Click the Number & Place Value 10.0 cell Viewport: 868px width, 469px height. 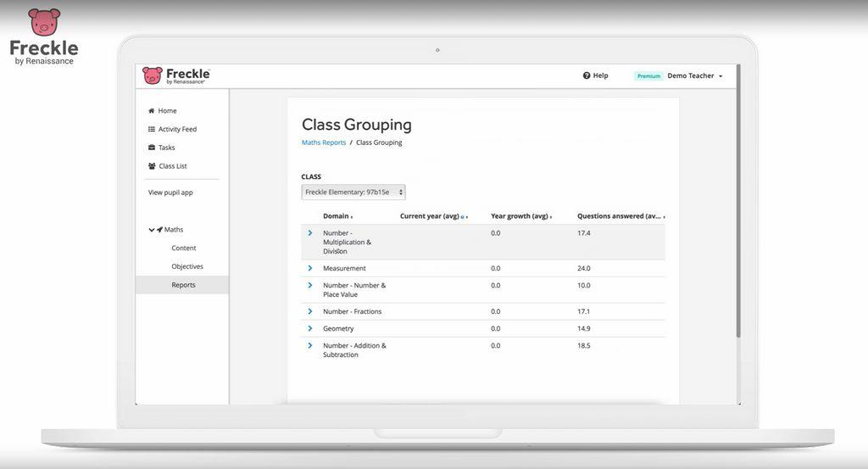tap(583, 285)
